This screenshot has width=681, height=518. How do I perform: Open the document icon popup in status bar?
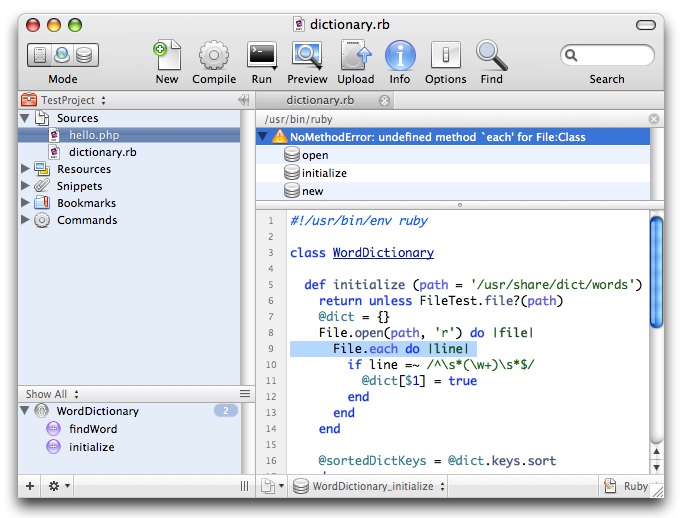[x=272, y=486]
